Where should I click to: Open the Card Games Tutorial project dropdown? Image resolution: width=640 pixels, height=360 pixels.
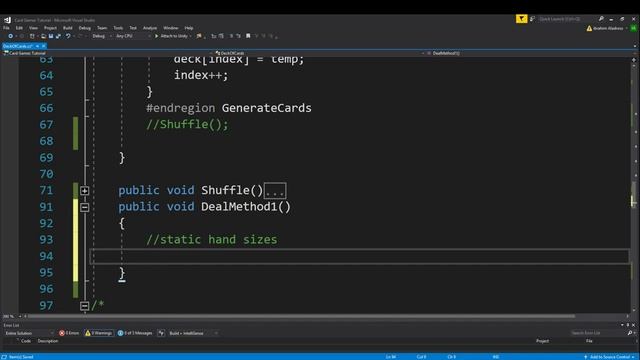pyautogui.click(x=108, y=53)
